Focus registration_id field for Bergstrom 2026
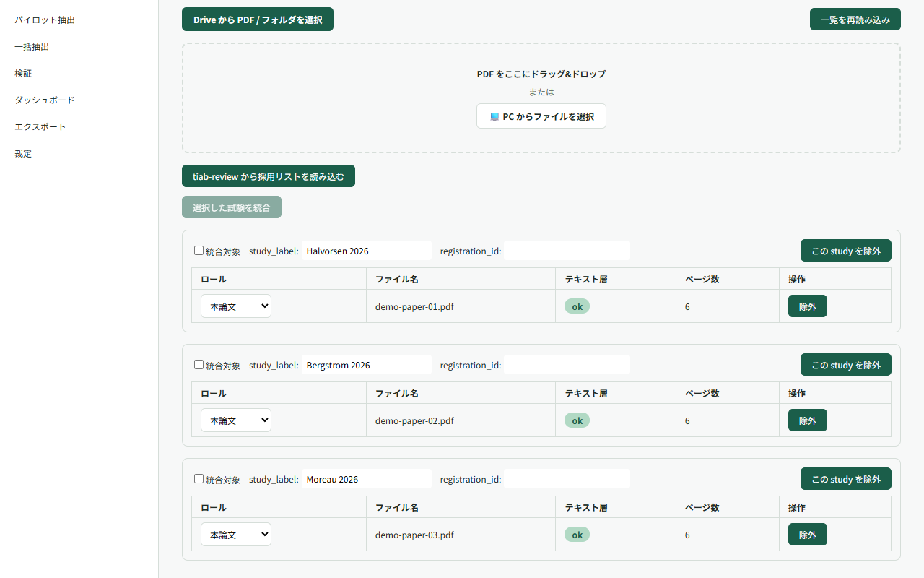The height and width of the screenshot is (578, 924). click(x=567, y=365)
